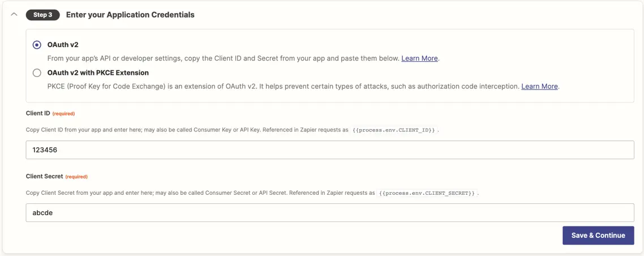Click the 'OAuth v2 with PKCE Extension' label
The height and width of the screenshot is (256, 644).
[98, 72]
